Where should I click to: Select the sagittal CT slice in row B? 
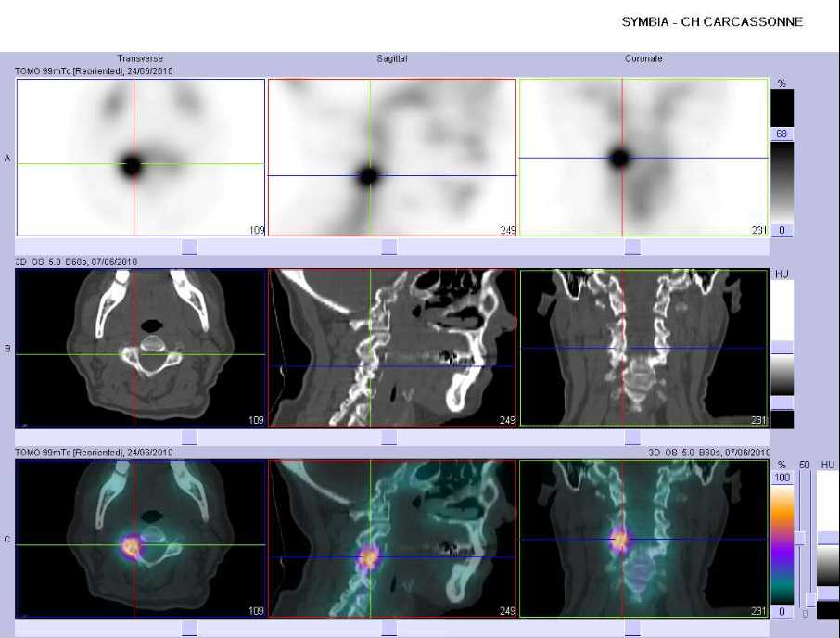tap(392, 348)
